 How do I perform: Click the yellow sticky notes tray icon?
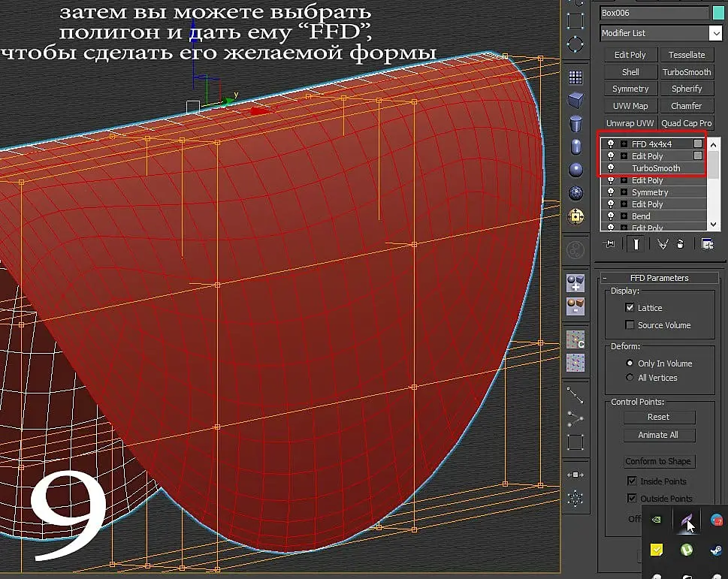tap(656, 550)
